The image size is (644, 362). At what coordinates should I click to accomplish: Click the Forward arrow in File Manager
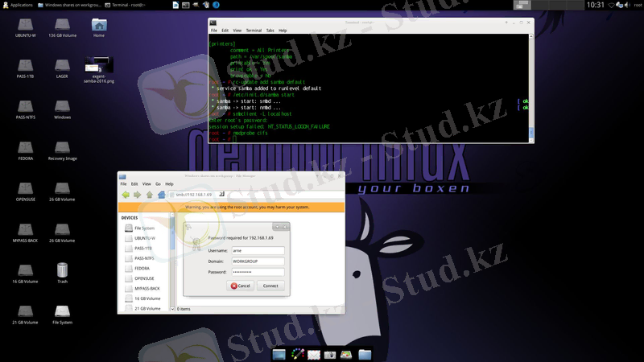(x=138, y=194)
